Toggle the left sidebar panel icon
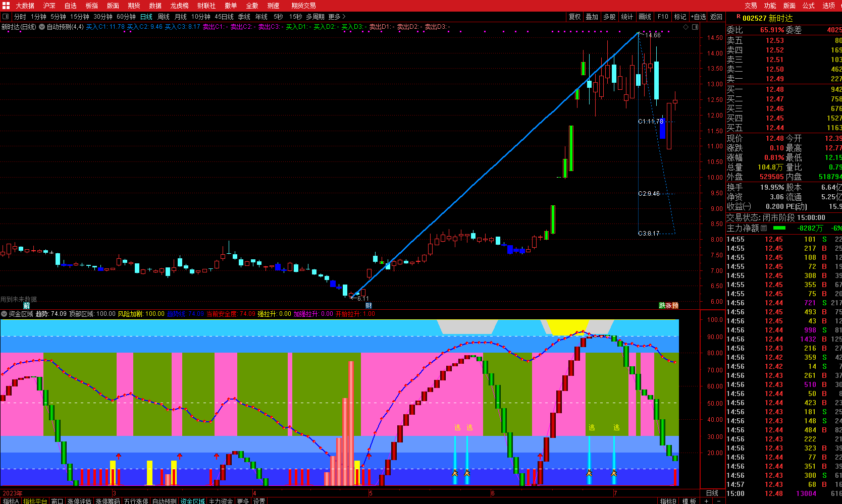 pyautogui.click(x=6, y=17)
